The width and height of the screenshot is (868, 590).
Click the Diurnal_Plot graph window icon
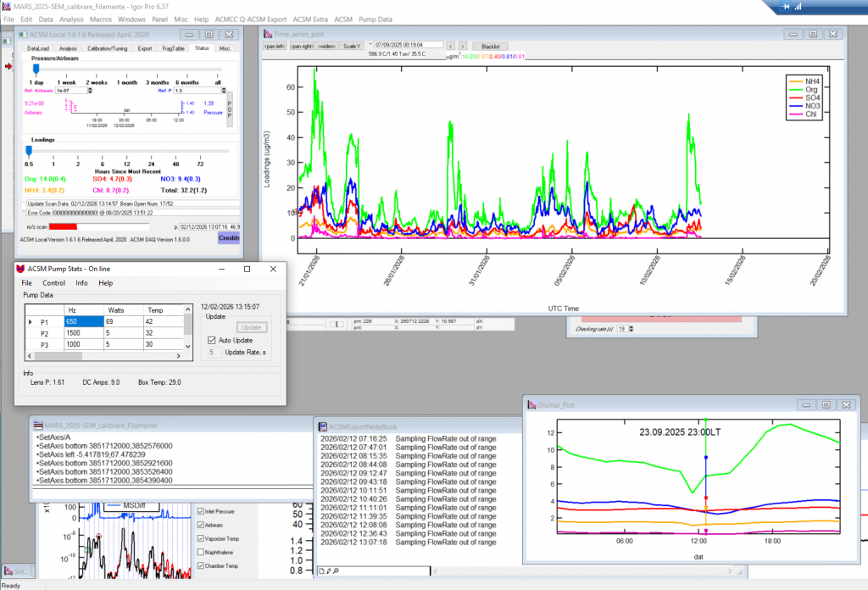coord(531,405)
